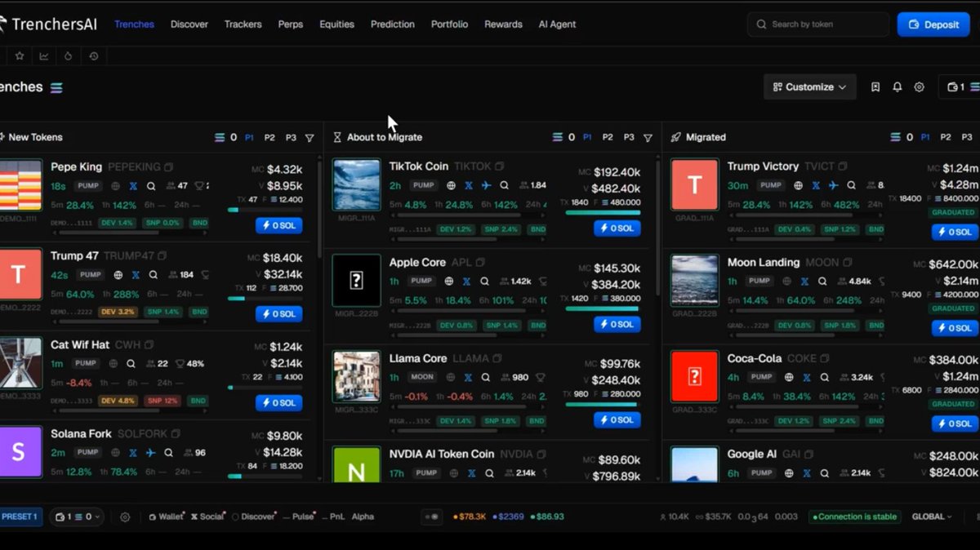Viewport: 980px width, 550px height.
Task: Open X Social tracker in bottom bar
Action: [x=207, y=517]
